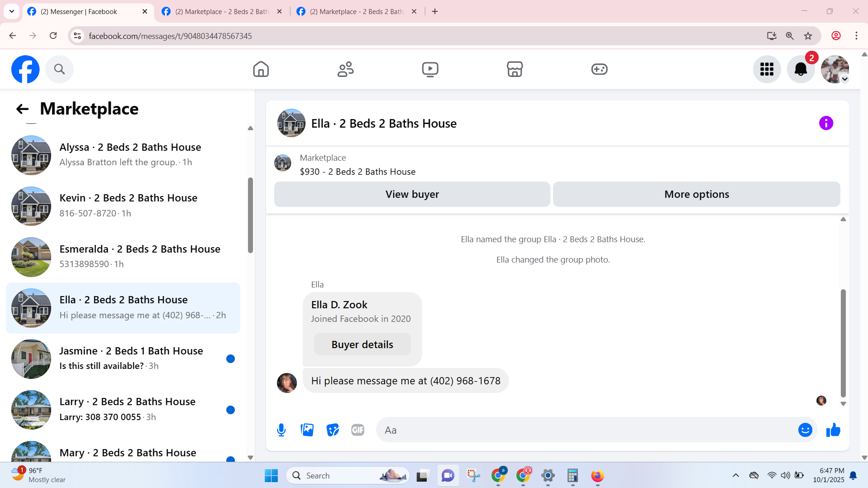Record a voice clip with microphone icon
The width and height of the screenshot is (868, 488).
coord(281,430)
